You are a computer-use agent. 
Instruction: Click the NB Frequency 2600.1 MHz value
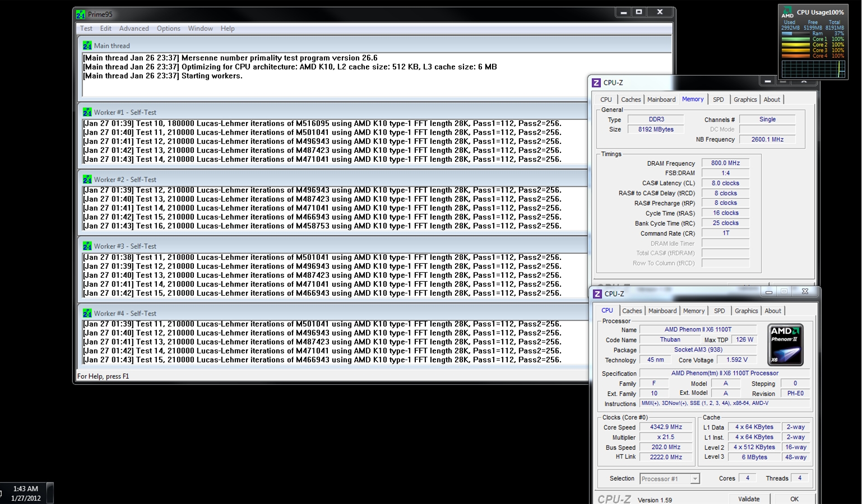[767, 139]
